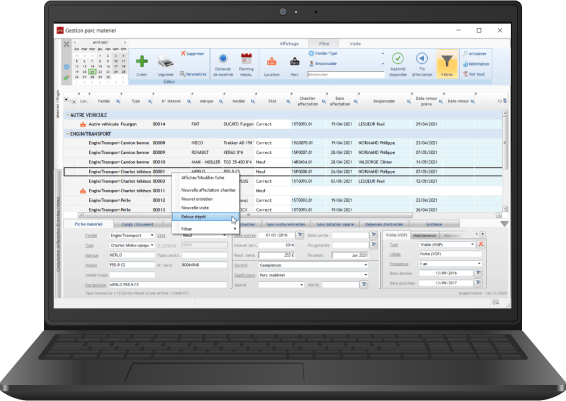Screen dimensions: 566x401
Task: Click the Supprimer red cross icon
Action: (183, 53)
